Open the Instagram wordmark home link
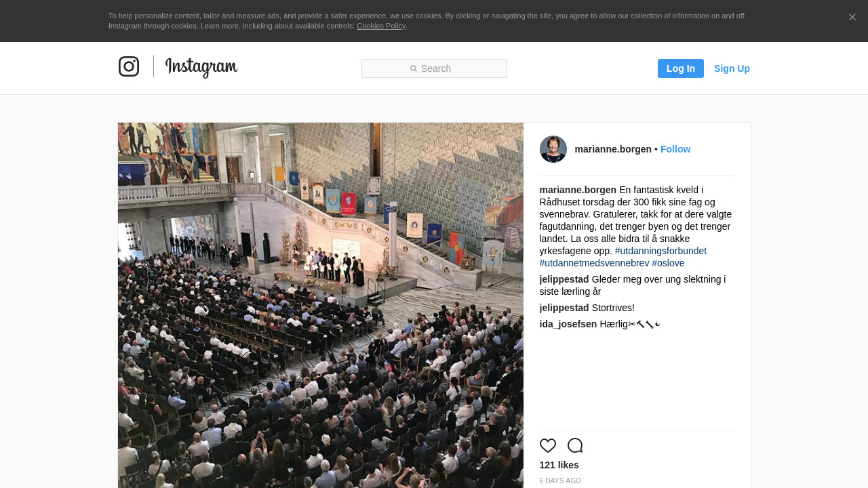This screenshot has height=488, width=868. click(201, 67)
